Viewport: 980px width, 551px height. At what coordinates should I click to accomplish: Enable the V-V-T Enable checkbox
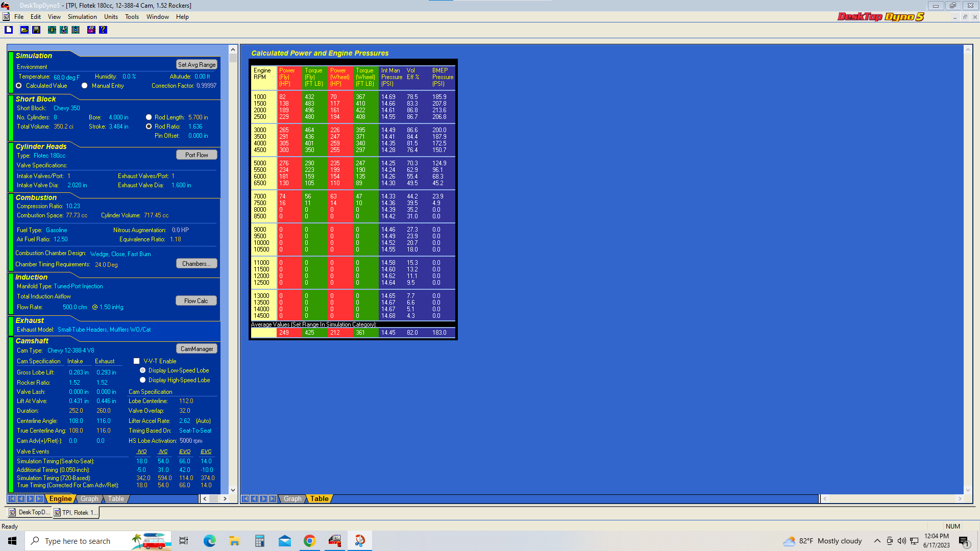click(136, 361)
